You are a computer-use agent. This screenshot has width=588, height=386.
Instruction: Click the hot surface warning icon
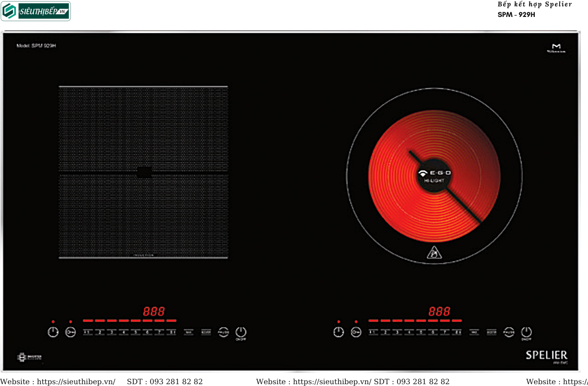pos(433,252)
